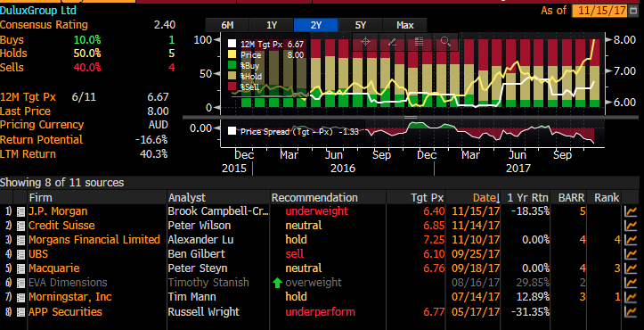
Task: Select analyst Brook Campbell-Cr… cell
Action: [218, 211]
